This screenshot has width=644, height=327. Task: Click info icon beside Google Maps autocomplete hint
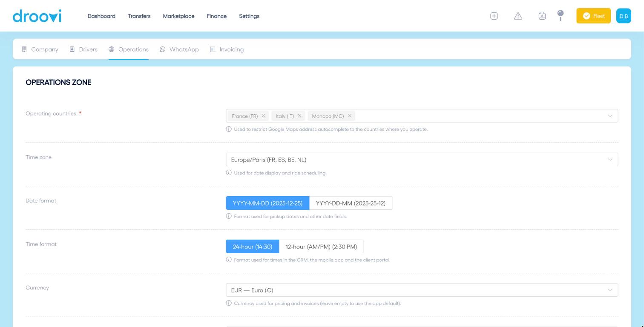(x=229, y=129)
